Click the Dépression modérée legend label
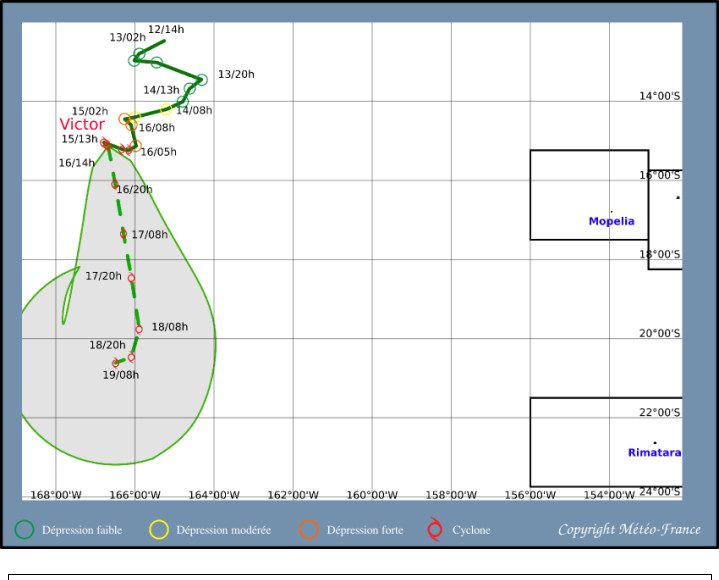719x580 pixels. coord(224,530)
